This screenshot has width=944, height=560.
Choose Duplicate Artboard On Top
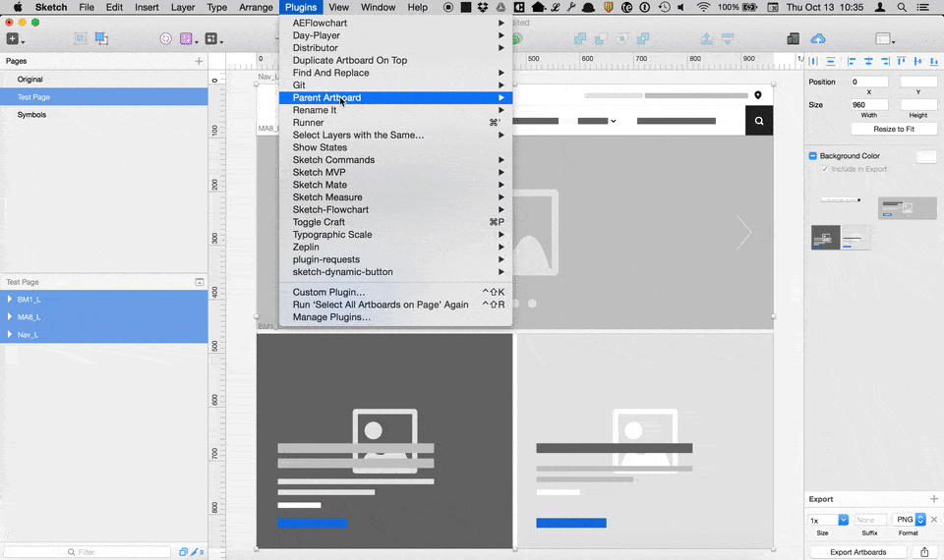coord(395,60)
